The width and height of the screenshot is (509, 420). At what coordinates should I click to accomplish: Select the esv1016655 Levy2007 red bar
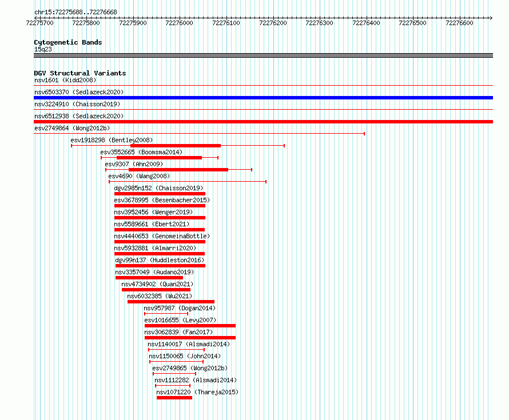(x=190, y=326)
